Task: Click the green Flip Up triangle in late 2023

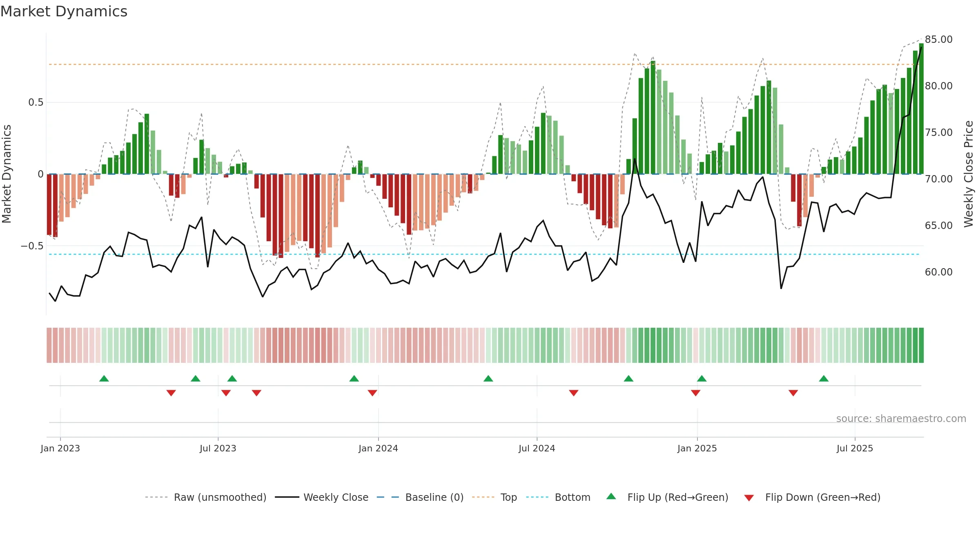Action: [354, 378]
